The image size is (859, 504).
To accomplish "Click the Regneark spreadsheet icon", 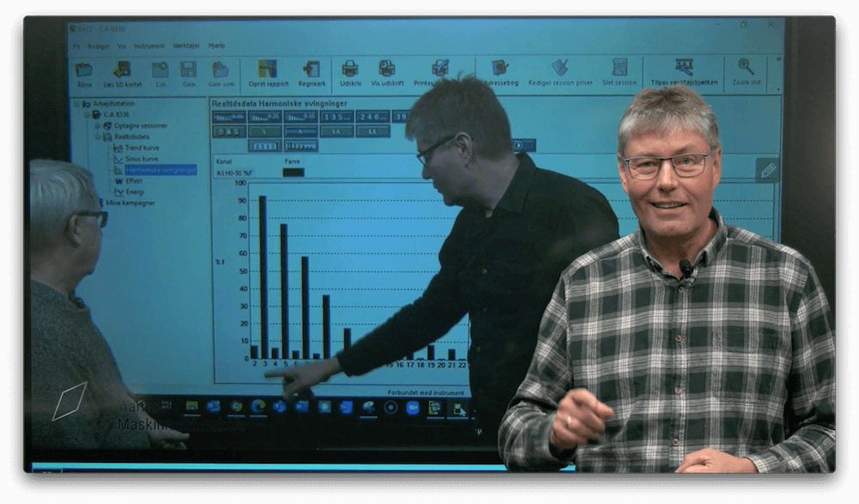I will (x=311, y=70).
